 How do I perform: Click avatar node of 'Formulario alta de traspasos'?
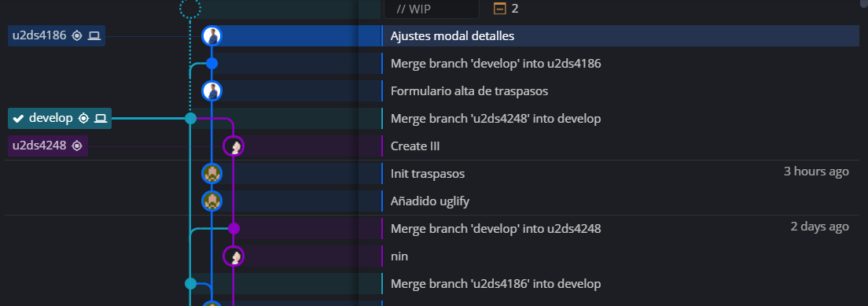pyautogui.click(x=211, y=91)
